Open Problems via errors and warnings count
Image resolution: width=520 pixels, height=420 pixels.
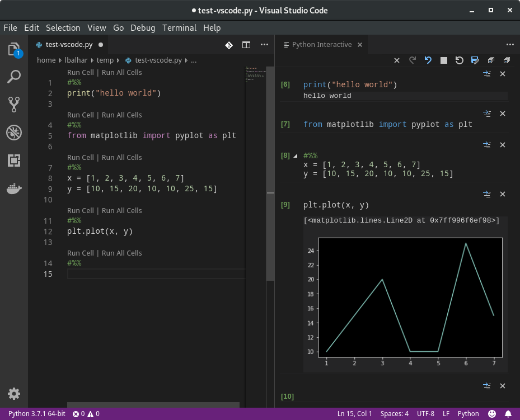[86, 414]
